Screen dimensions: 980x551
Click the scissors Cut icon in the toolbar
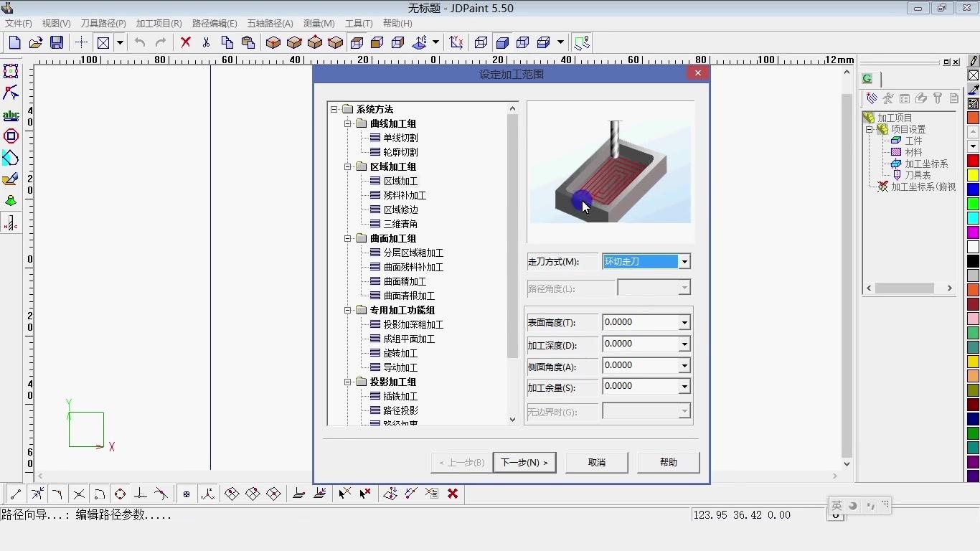tap(204, 42)
